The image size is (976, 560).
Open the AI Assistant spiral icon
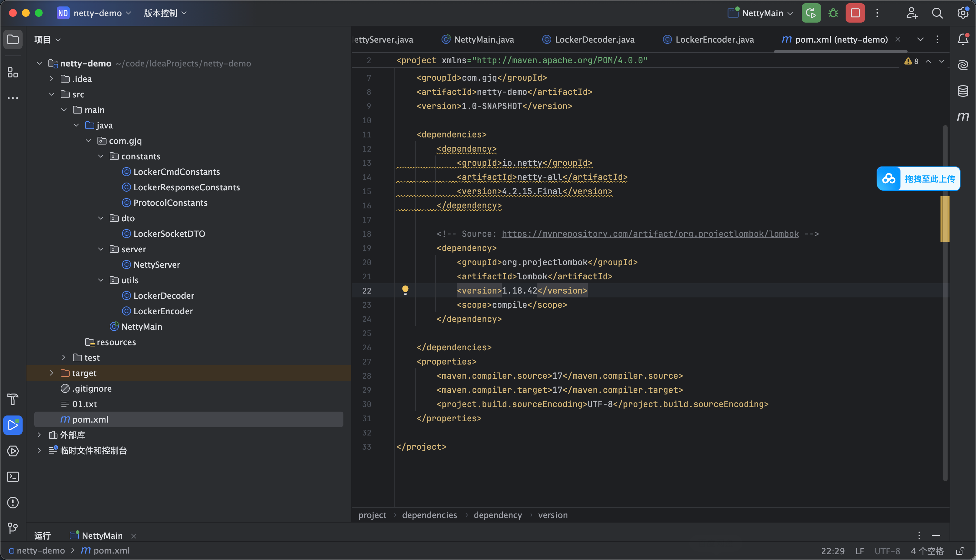coord(962,65)
